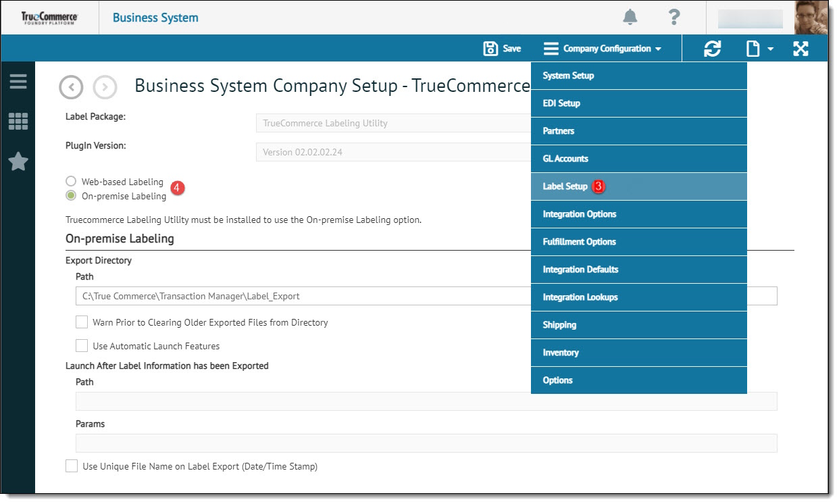
Task: Click the notifications bell icon
Action: click(630, 18)
